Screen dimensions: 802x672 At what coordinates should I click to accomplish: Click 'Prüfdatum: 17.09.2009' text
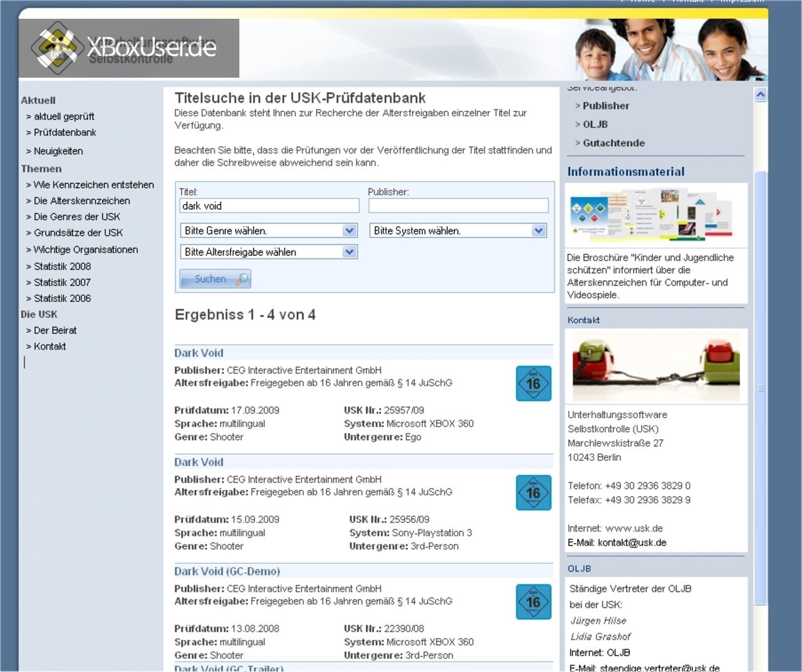[227, 410]
